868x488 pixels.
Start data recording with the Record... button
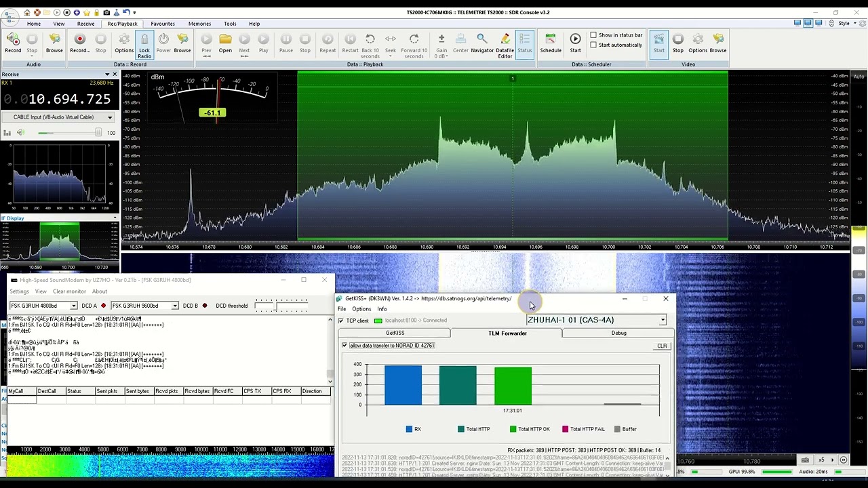click(x=79, y=43)
